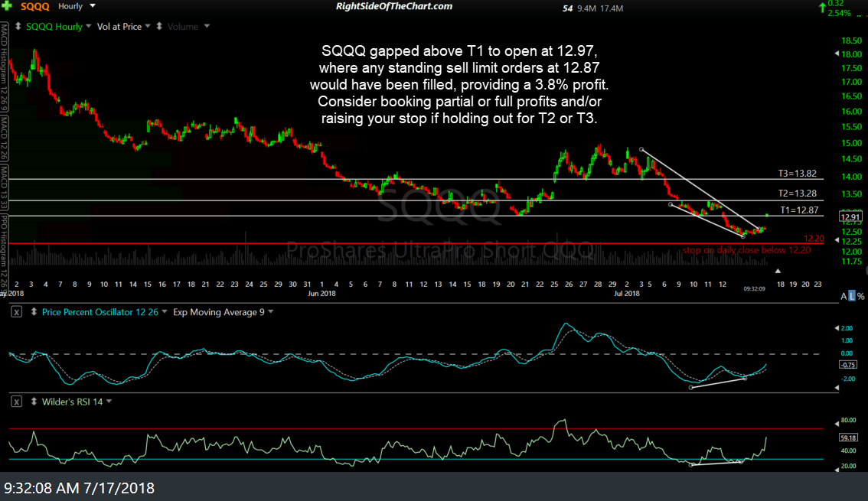Image resolution: width=868 pixels, height=501 pixels.
Task: Open Wilder's RSI 14 dropdown arrow
Action: [x=109, y=402]
